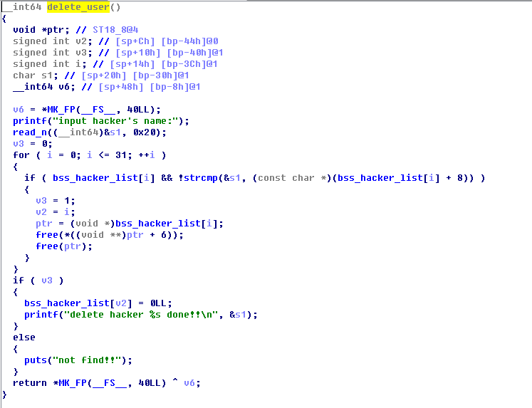Screen dimensions: 532x408
Task: Click the 'void *ptr;' declaration
Action: tap(41, 30)
